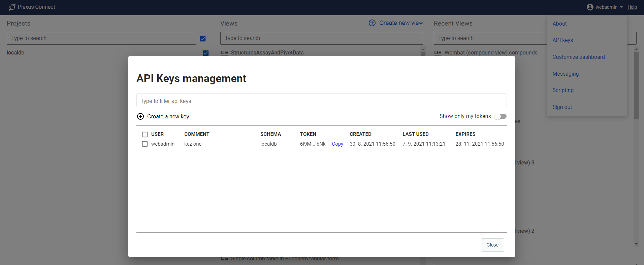The height and width of the screenshot is (265, 644).
Task: Uncheck the localdb project checkbox
Action: [206, 53]
